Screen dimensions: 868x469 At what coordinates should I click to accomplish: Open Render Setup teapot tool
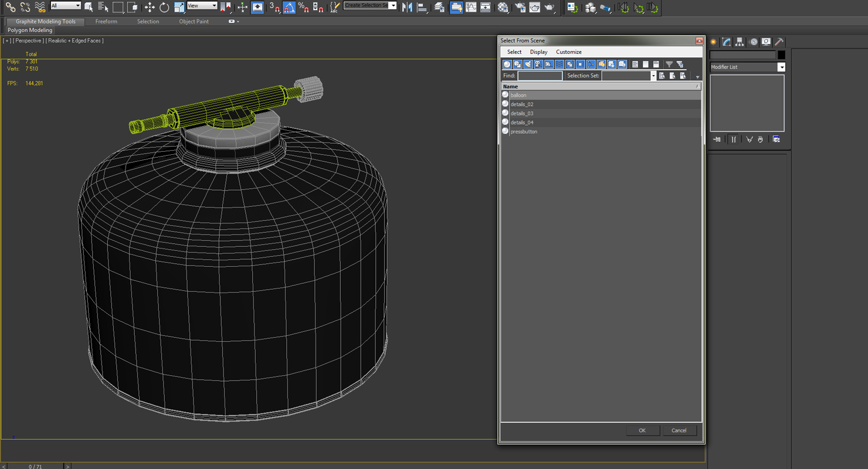click(x=520, y=7)
